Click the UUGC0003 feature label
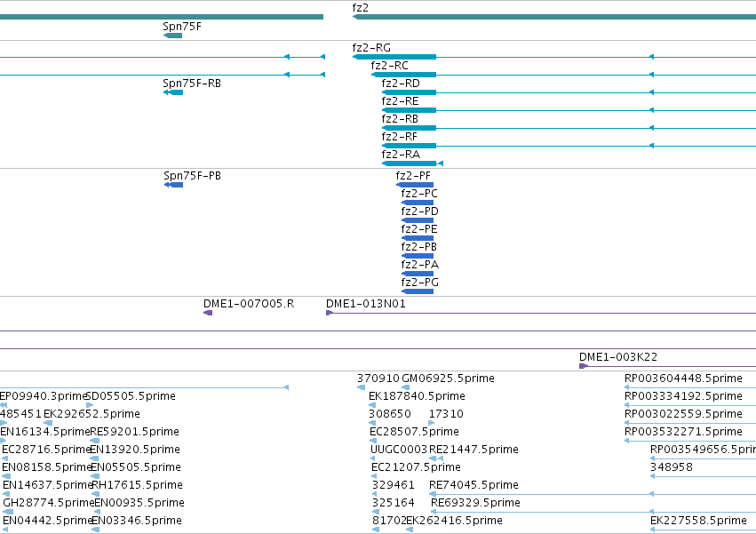 point(399,450)
